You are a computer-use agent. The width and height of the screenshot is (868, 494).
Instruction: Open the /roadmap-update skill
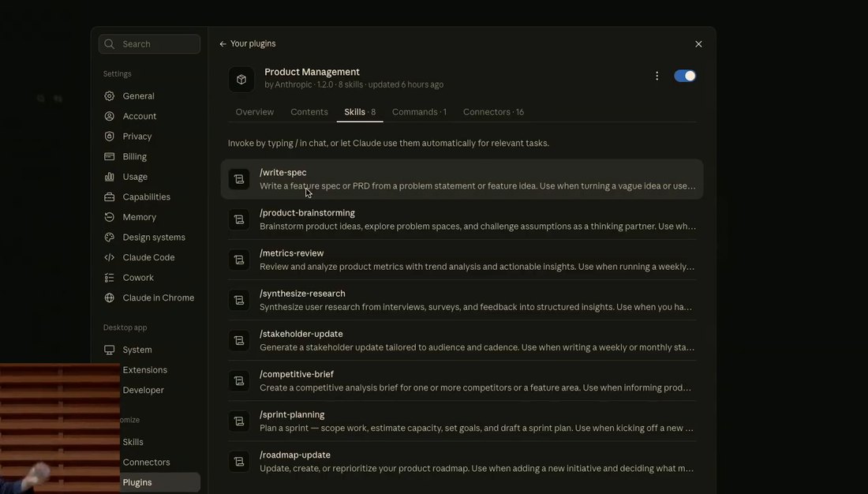coord(462,462)
